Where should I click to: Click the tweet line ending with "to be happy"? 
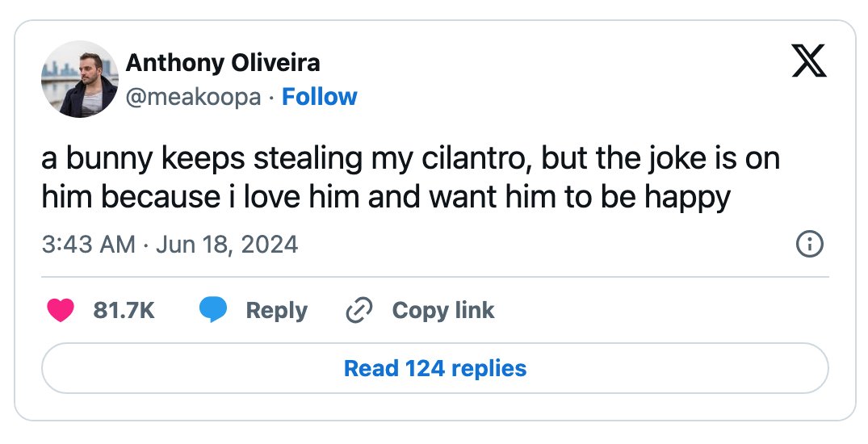point(386,198)
